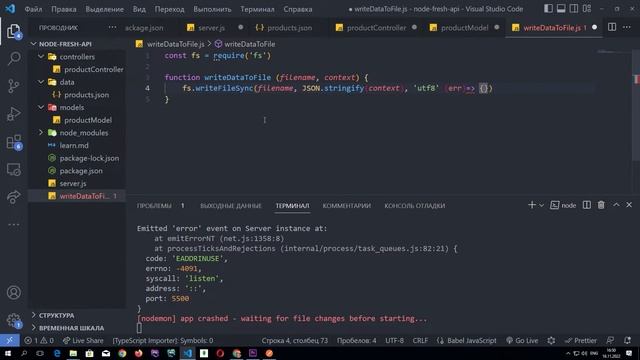Open errors and warnings count in status bar
The image size is (640, 360).
(x=39, y=340)
